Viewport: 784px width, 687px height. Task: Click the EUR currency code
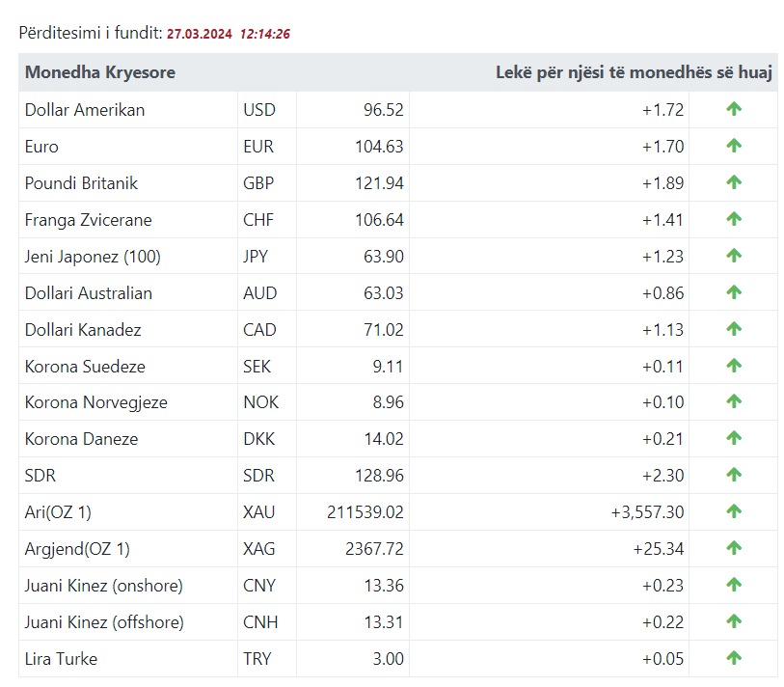tap(258, 147)
